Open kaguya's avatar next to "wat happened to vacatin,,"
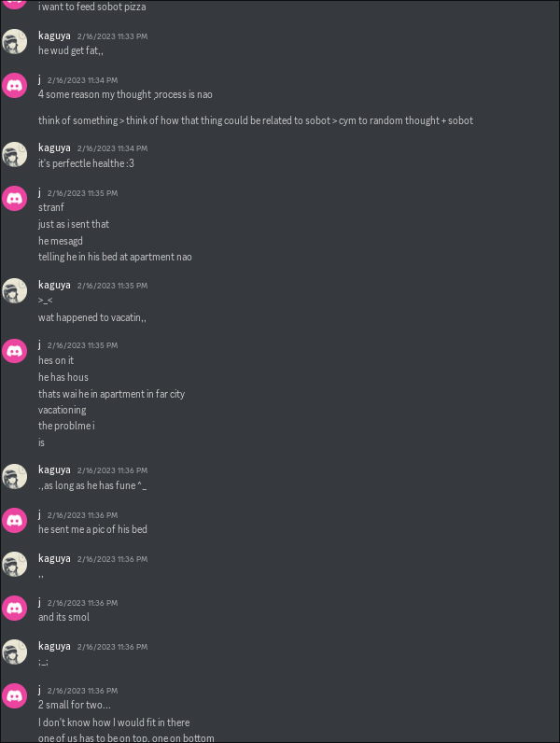 (14, 291)
